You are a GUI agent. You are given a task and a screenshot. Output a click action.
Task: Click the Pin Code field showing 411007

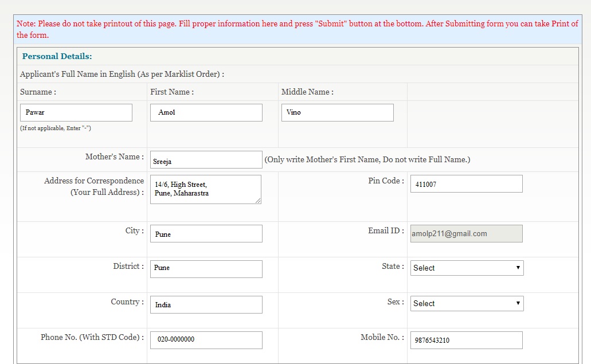[466, 184]
